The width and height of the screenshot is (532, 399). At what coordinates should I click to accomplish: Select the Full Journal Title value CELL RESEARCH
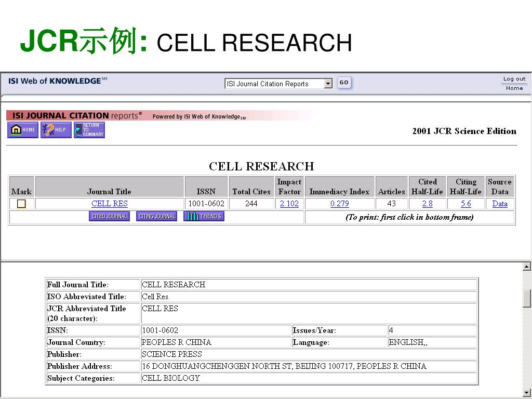(174, 285)
